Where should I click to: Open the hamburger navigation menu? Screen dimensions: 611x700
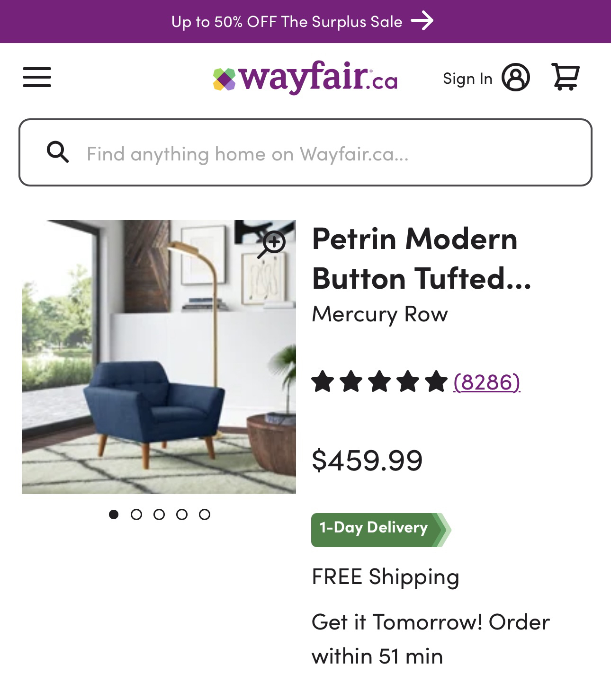(37, 77)
